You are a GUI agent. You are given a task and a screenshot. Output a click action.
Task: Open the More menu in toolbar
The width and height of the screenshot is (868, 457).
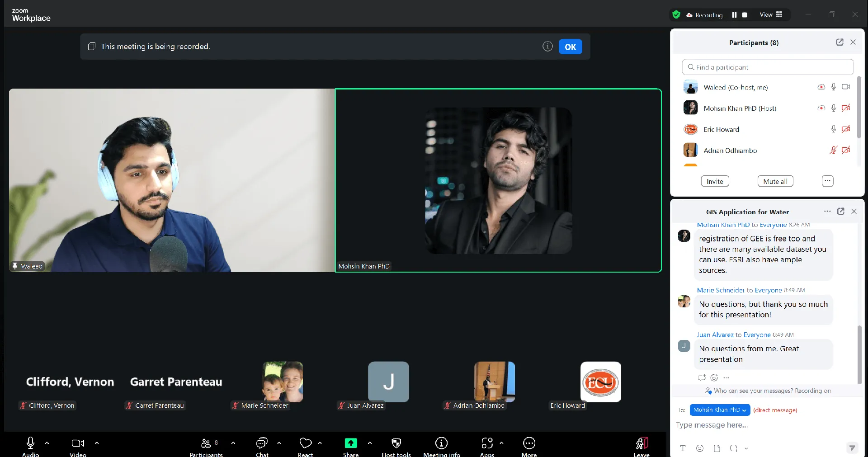529,443
